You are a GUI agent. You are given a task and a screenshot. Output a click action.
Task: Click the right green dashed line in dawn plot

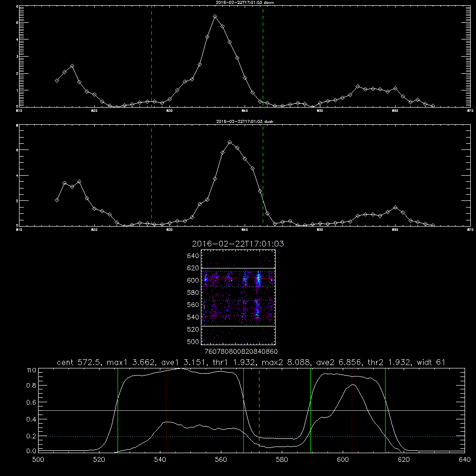(x=263, y=56)
